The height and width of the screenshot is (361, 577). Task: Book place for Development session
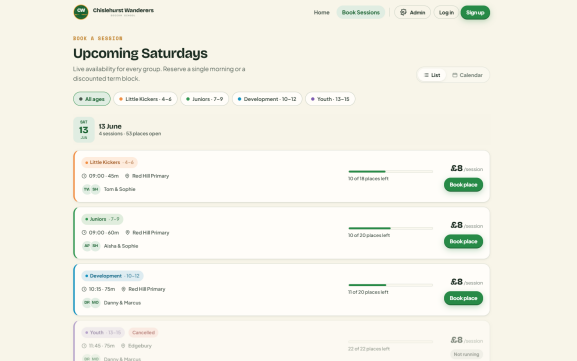click(463, 298)
